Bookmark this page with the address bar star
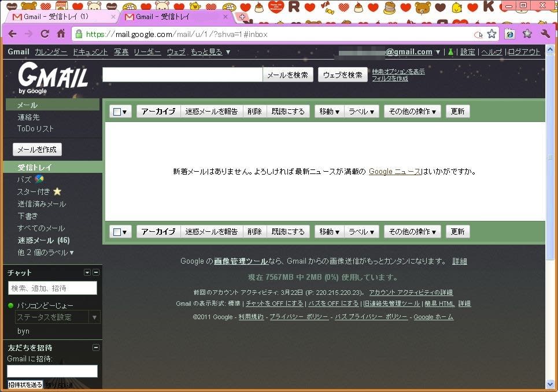The image size is (558, 392). 492,34
